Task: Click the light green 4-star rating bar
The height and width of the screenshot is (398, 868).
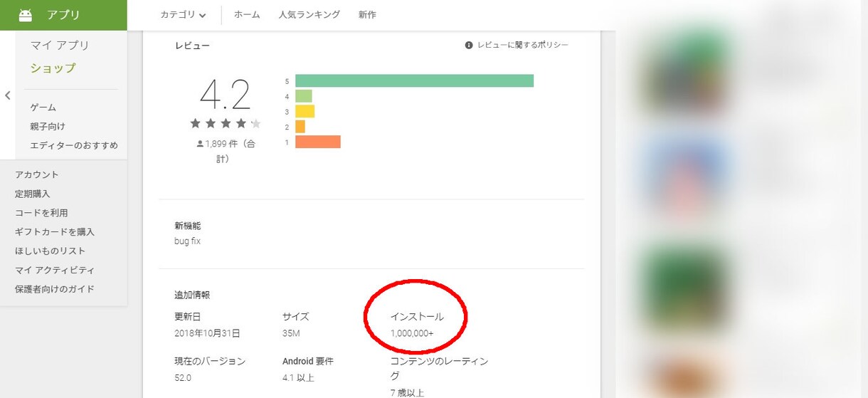Action: point(304,96)
